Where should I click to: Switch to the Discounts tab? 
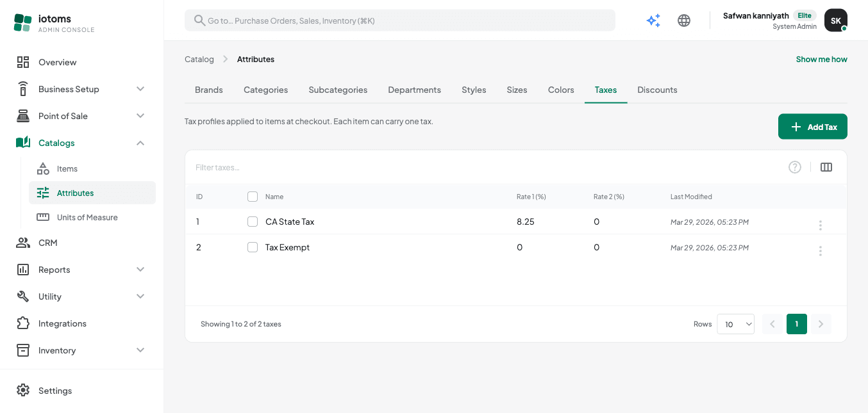tap(657, 90)
